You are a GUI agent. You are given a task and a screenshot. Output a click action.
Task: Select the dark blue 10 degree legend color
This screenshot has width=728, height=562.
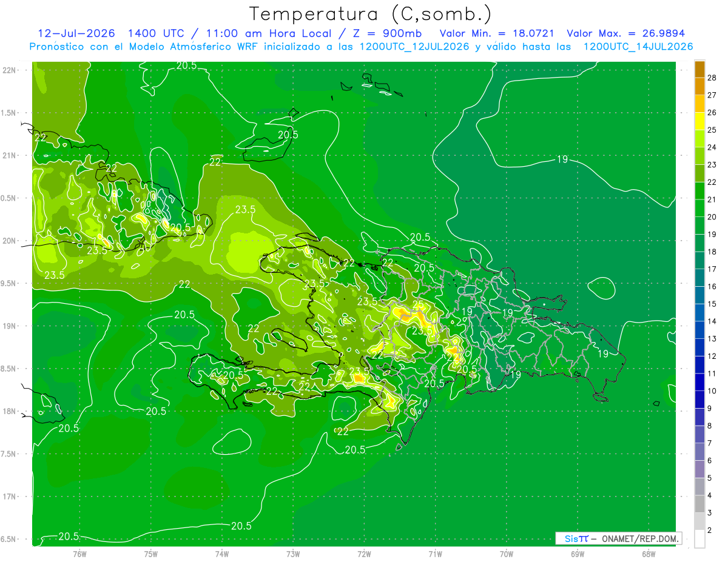tap(699, 383)
